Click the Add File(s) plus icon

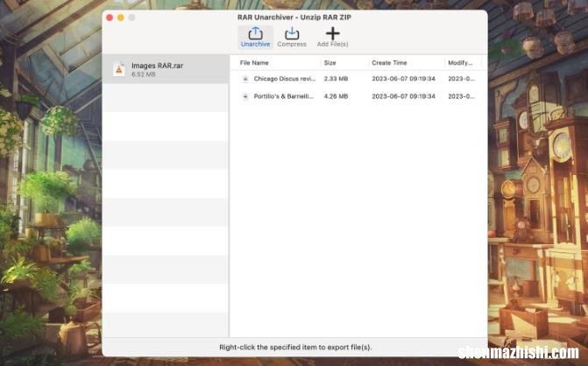click(x=333, y=34)
